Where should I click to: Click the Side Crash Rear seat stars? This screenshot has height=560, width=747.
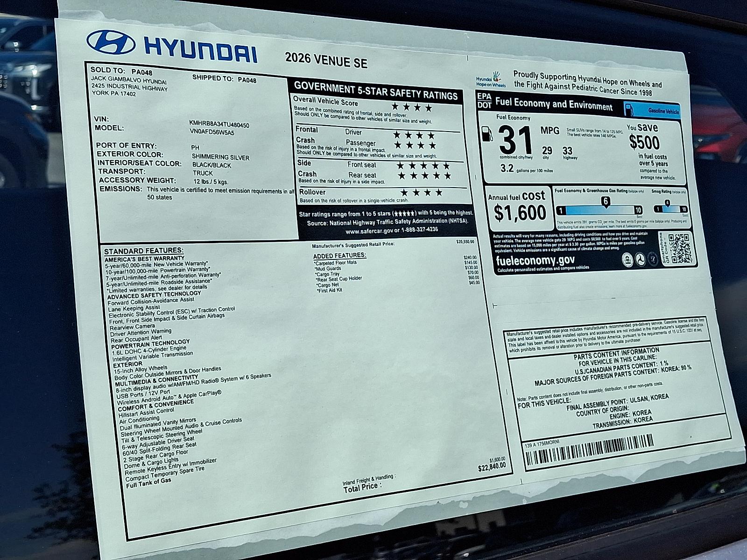(x=425, y=175)
